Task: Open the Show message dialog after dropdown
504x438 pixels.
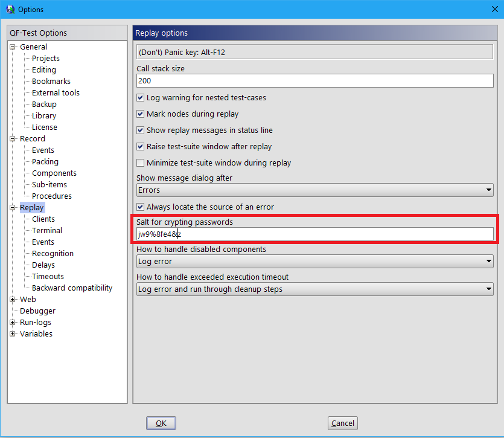Action: pos(314,190)
